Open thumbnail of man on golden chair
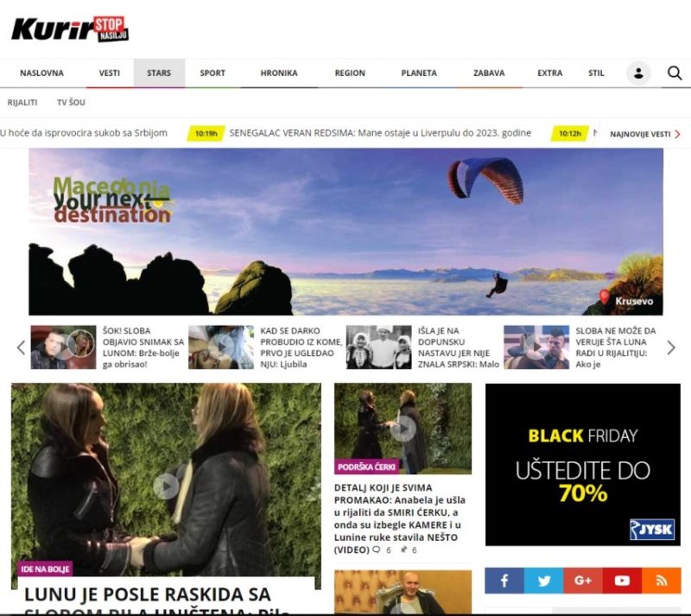 click(x=403, y=592)
